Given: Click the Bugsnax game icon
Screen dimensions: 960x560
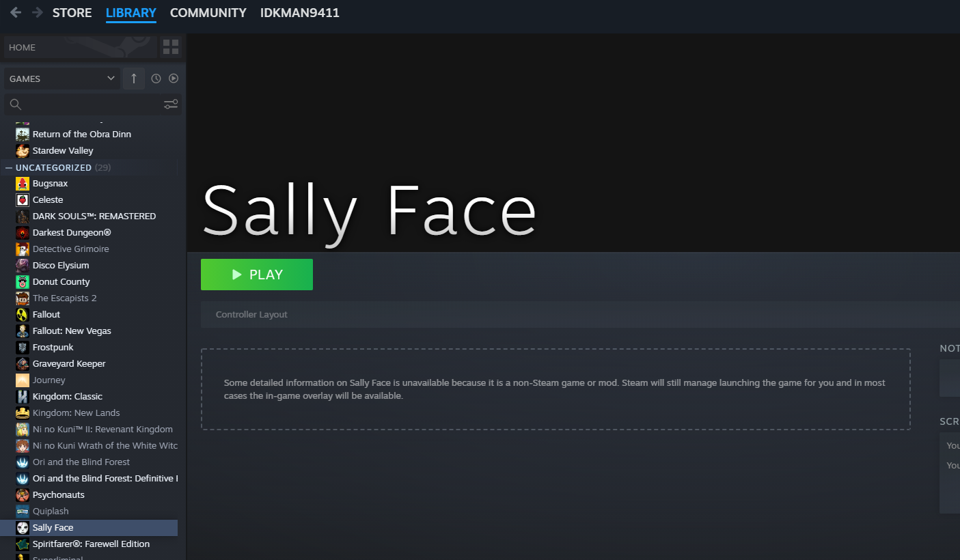Looking at the screenshot, I should (x=23, y=184).
